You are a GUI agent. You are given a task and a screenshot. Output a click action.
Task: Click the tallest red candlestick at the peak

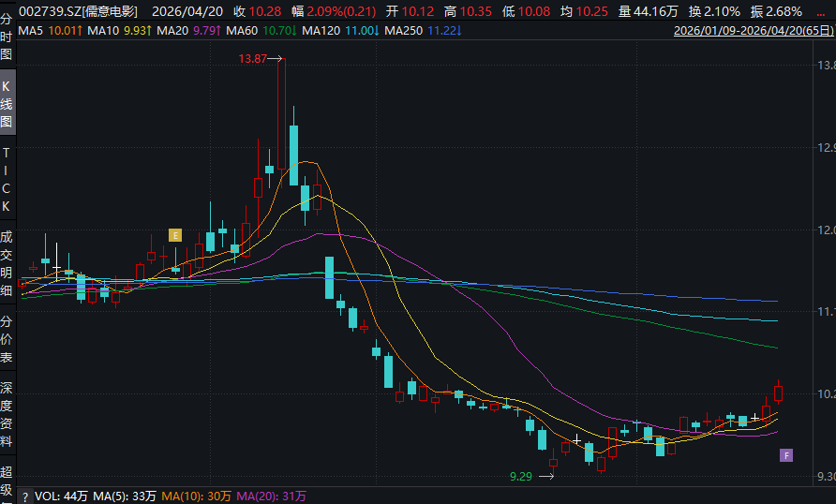(x=280, y=112)
